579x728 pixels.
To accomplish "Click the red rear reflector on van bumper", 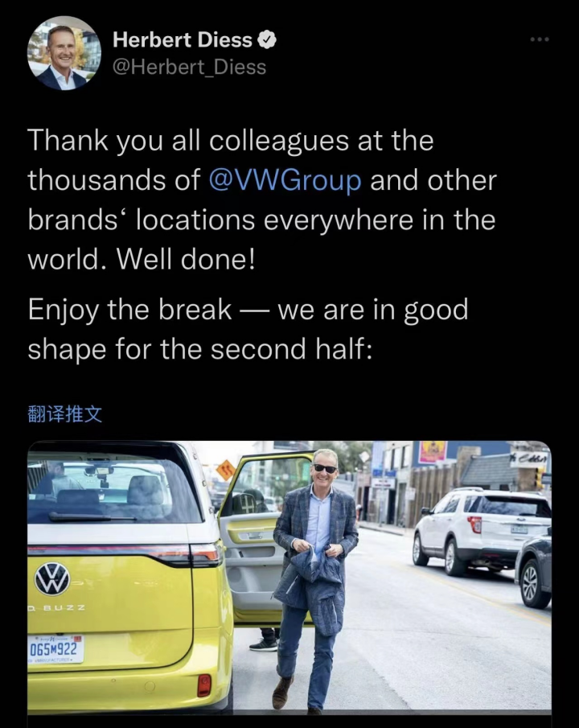I will point(203,685).
